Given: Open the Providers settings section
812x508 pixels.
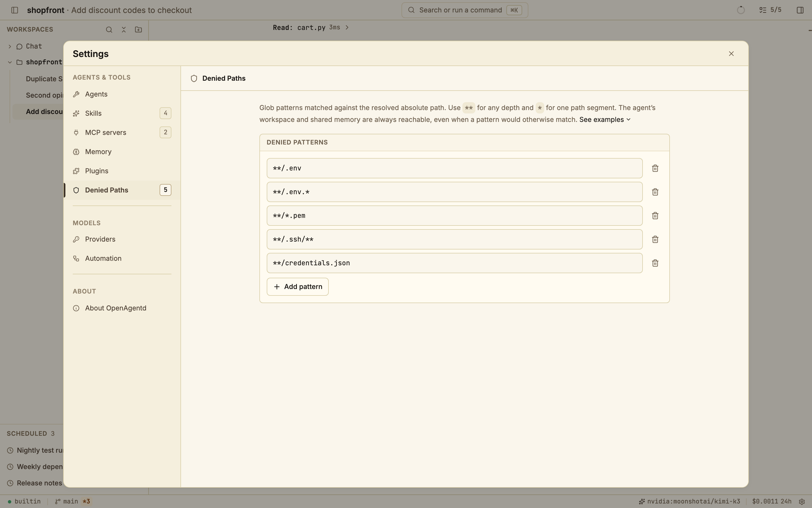Looking at the screenshot, I should pyautogui.click(x=122, y=239).
